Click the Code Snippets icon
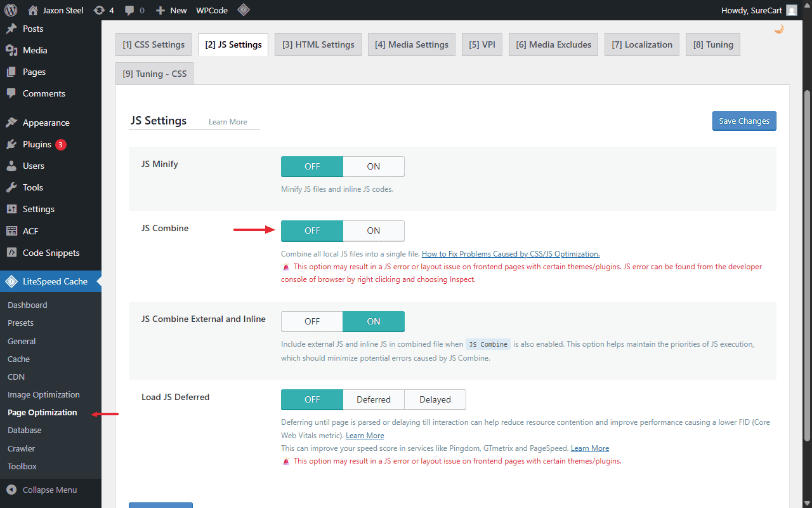The width and height of the screenshot is (812, 508). pos(11,253)
